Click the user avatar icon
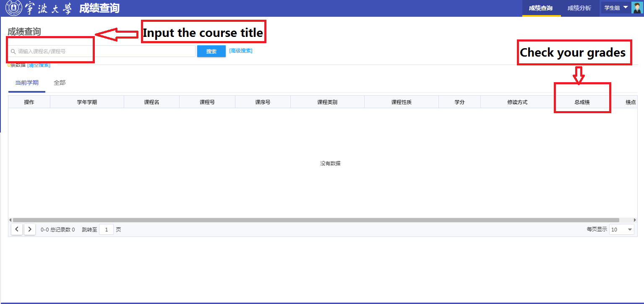 point(636,8)
